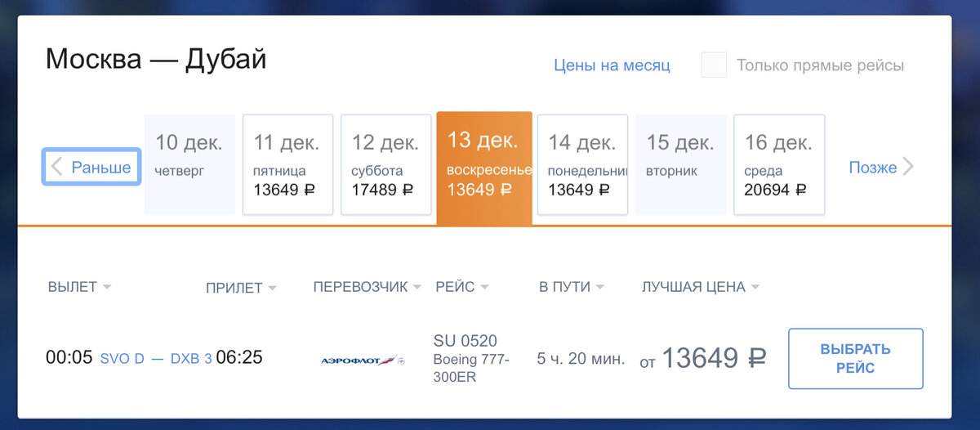Sort by ВЫЛЕТ column arrow
The width and height of the screenshot is (980, 430).
(107, 288)
